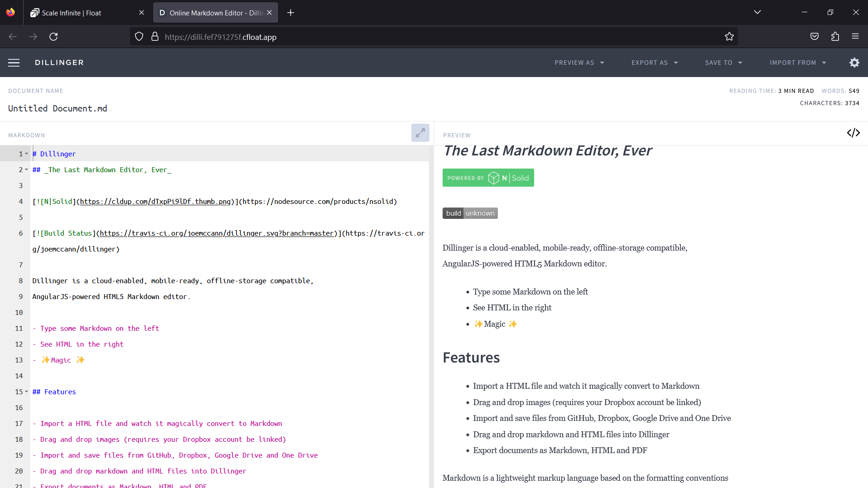This screenshot has height=488, width=868.
Task: Go back to previous page
Action: (x=13, y=37)
